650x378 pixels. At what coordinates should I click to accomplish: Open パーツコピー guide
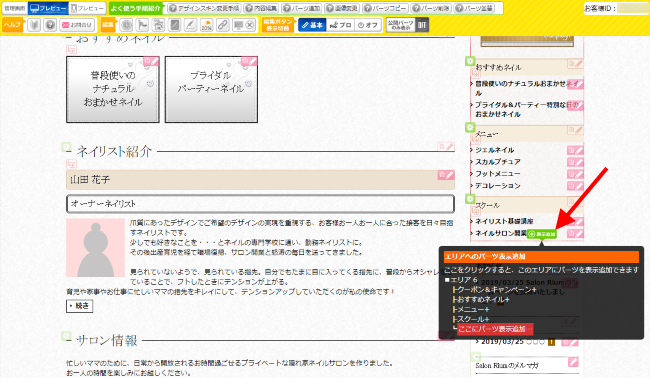385,8
